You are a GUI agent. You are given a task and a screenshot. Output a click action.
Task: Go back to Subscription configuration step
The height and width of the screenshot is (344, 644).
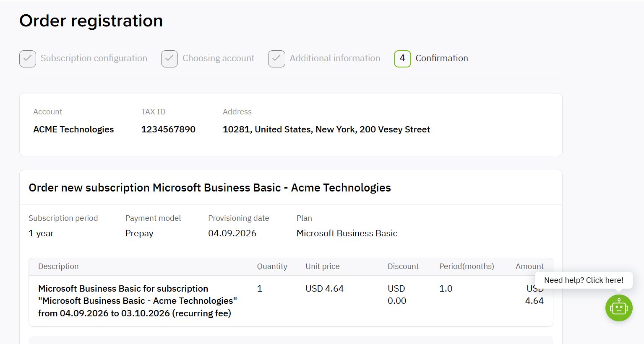point(94,58)
